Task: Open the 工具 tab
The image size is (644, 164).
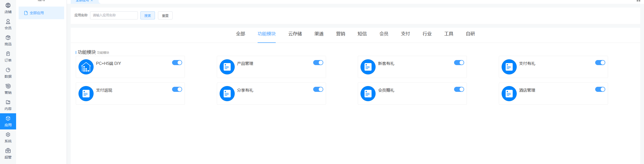Action: (449, 34)
